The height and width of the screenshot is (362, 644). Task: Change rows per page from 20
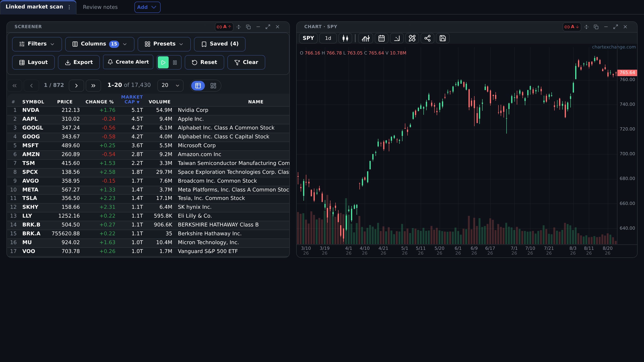pos(170,85)
